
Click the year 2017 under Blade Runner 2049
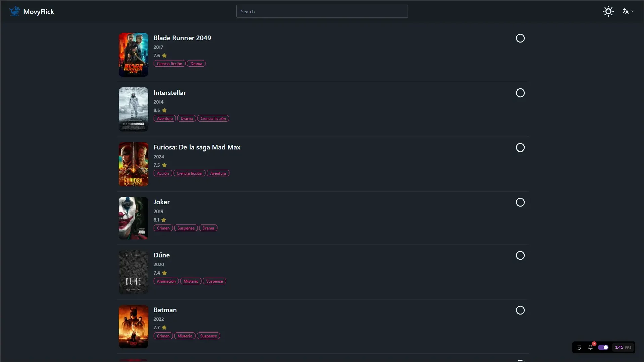click(x=158, y=47)
